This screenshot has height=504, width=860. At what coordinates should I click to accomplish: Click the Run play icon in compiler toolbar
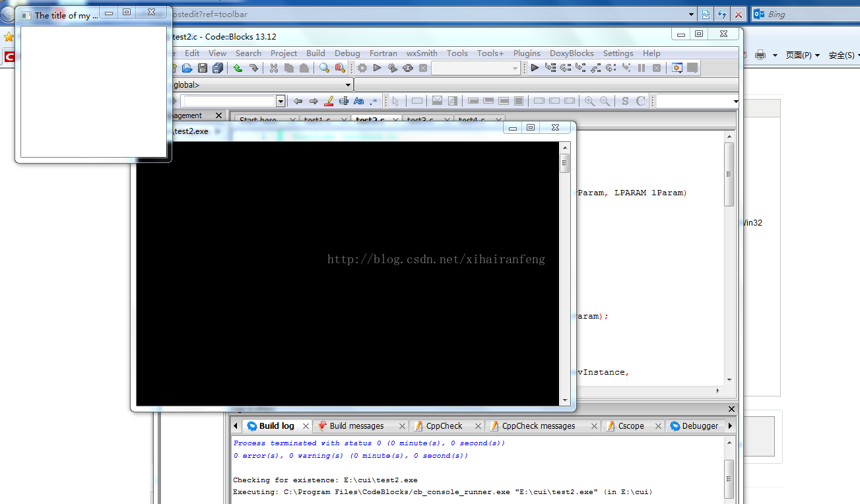(x=378, y=68)
